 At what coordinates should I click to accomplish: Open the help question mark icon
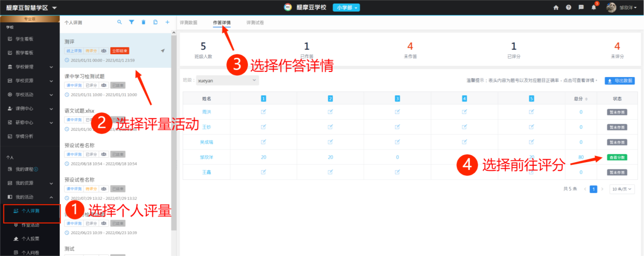coord(568,8)
